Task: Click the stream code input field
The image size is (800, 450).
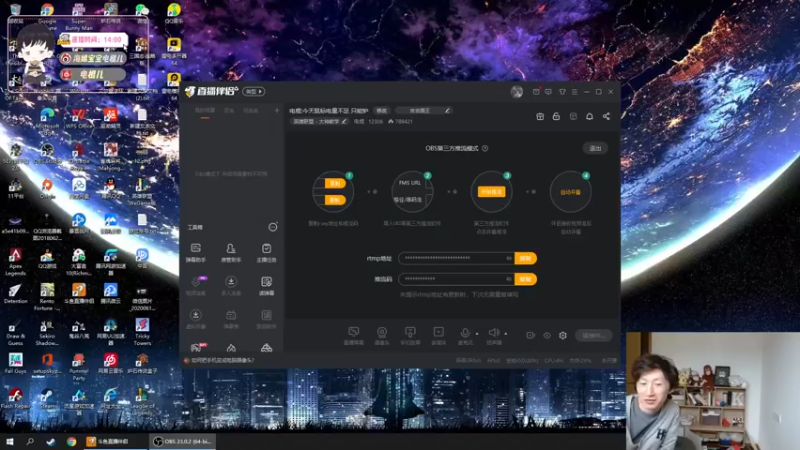Action: click(x=456, y=279)
